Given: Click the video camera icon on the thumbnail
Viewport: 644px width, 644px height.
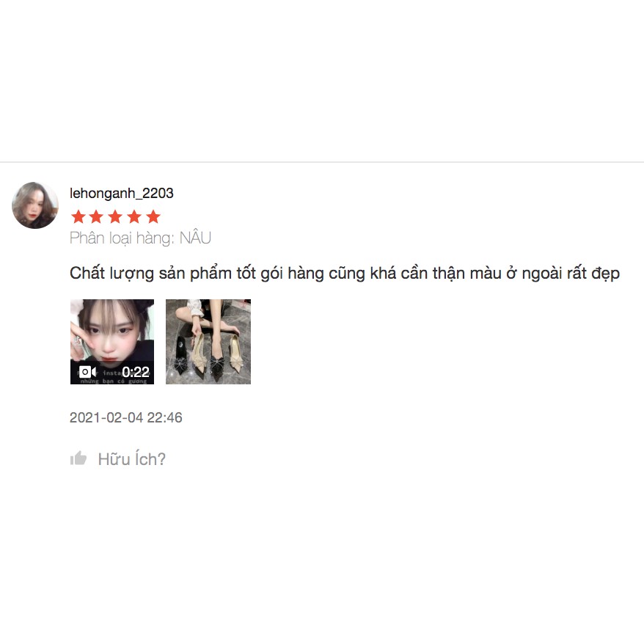Looking at the screenshot, I should point(87,372).
